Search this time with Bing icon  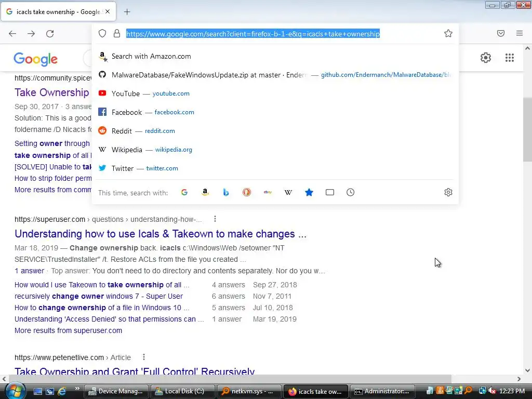(226, 192)
